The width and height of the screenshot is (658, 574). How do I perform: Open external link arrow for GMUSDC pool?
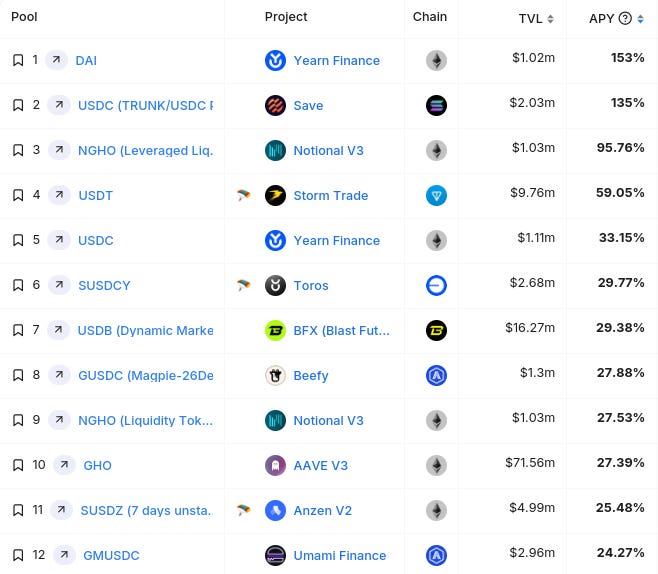click(x=64, y=555)
